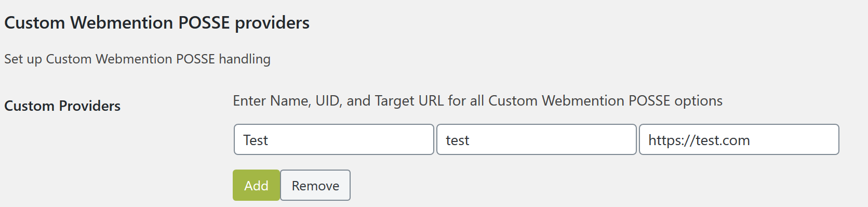Click the "Custom Providers" row label
Image resolution: width=868 pixels, height=207 pixels.
(x=62, y=106)
